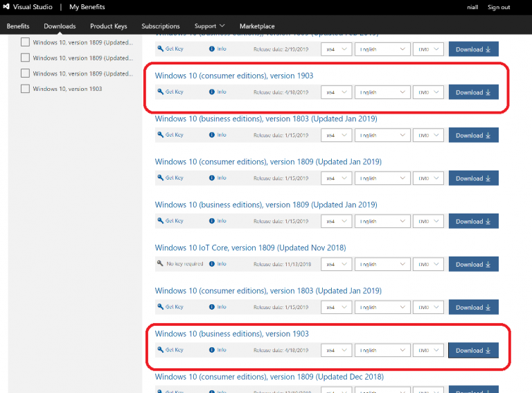Open English language dropdown for business editions 1903
This screenshot has width=532, height=393.
382,351
